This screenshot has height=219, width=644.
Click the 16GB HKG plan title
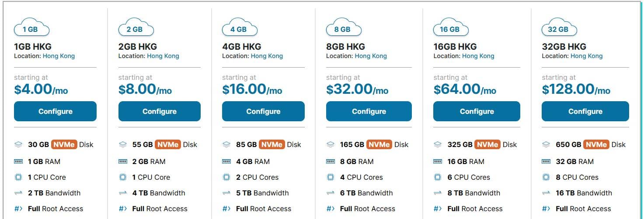(455, 46)
